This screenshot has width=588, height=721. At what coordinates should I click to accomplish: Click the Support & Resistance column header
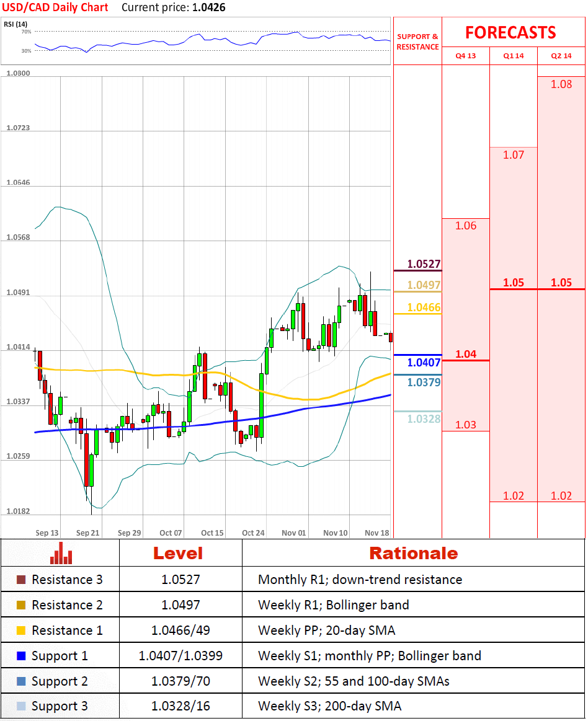417,42
